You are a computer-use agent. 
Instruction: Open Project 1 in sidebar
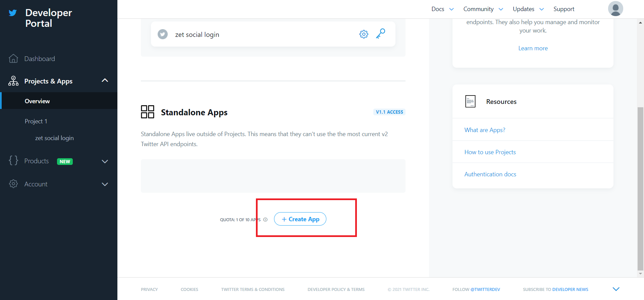coord(36,121)
